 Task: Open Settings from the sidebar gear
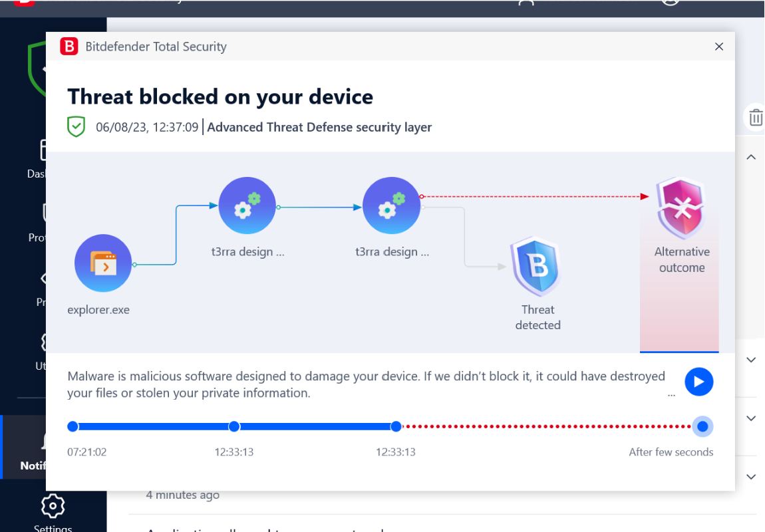[53, 506]
